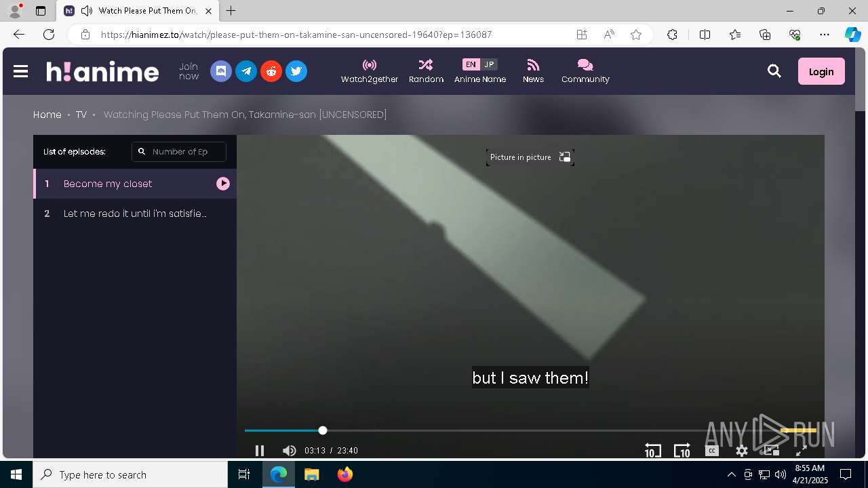Image resolution: width=868 pixels, height=488 pixels.
Task: Select episode 2 Let me redo it
Action: pyautogui.click(x=135, y=213)
